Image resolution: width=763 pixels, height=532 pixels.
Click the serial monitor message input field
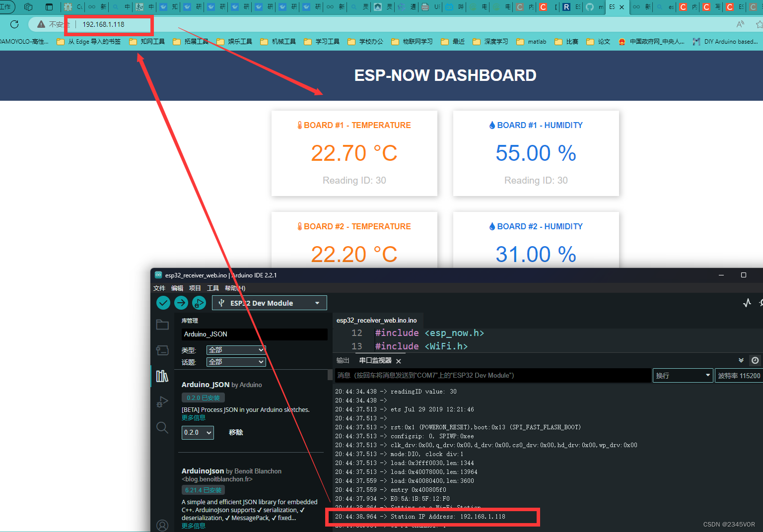pos(492,376)
